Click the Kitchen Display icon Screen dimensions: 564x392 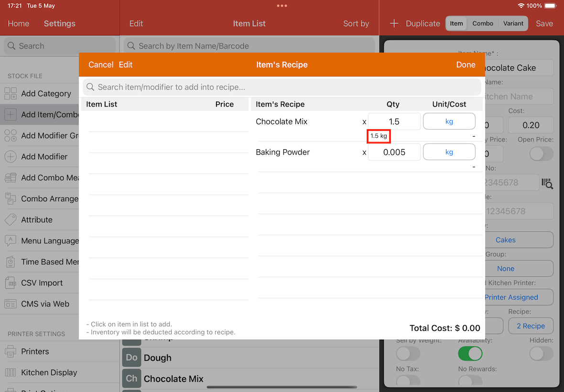coord(11,372)
